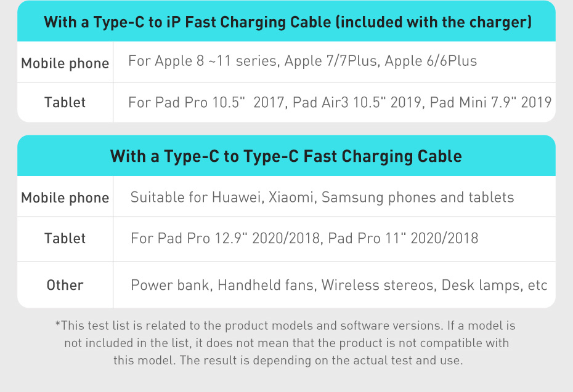Viewport: 573px width, 392px height.
Task: Click the 'Power bank' text in the Other row
Action: coord(170,285)
